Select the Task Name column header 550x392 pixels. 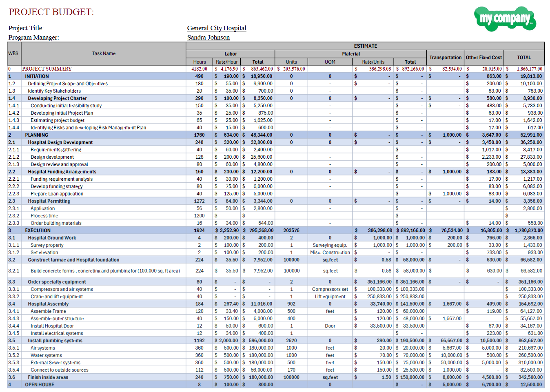tap(104, 53)
